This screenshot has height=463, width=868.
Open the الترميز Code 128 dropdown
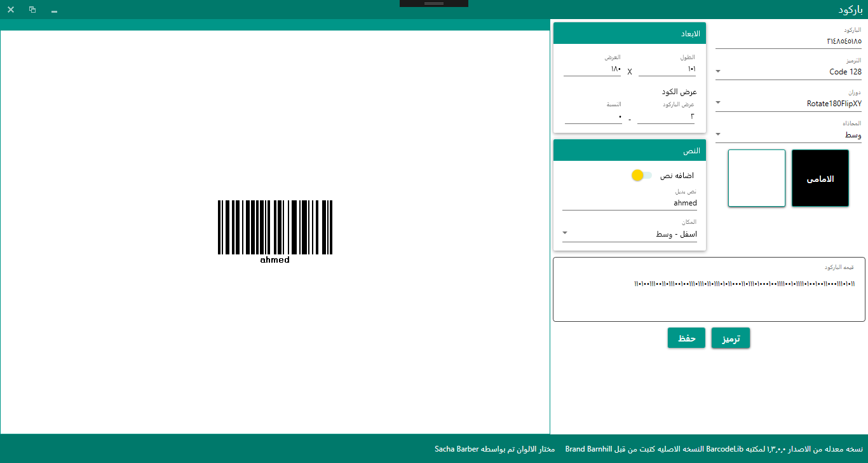pos(789,71)
